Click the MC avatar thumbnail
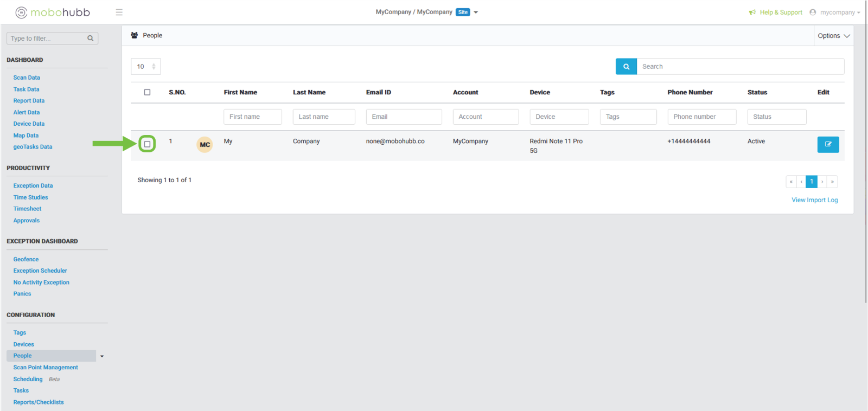 click(205, 145)
